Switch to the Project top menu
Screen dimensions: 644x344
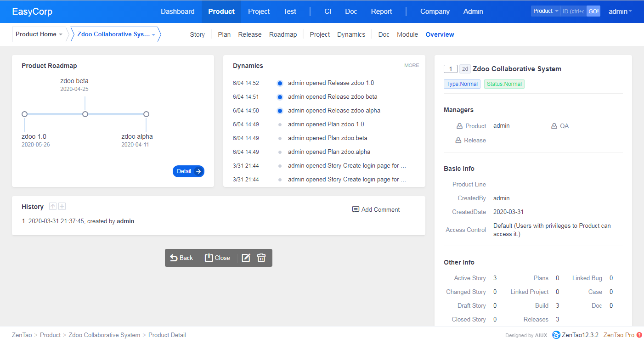click(259, 11)
